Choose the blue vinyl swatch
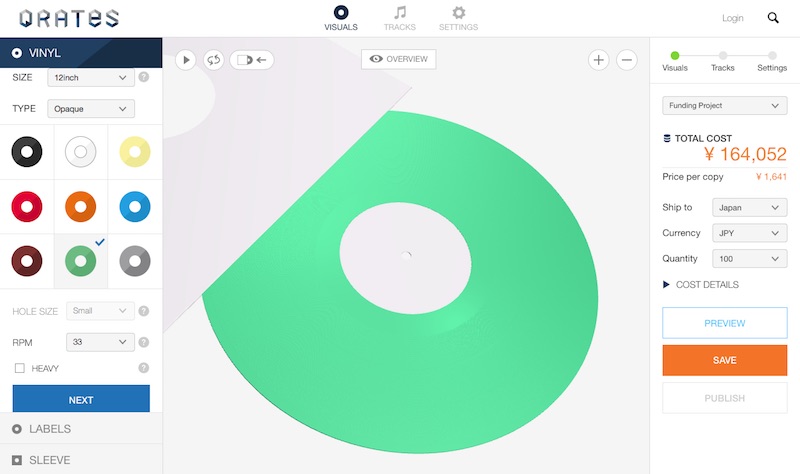 point(135,207)
